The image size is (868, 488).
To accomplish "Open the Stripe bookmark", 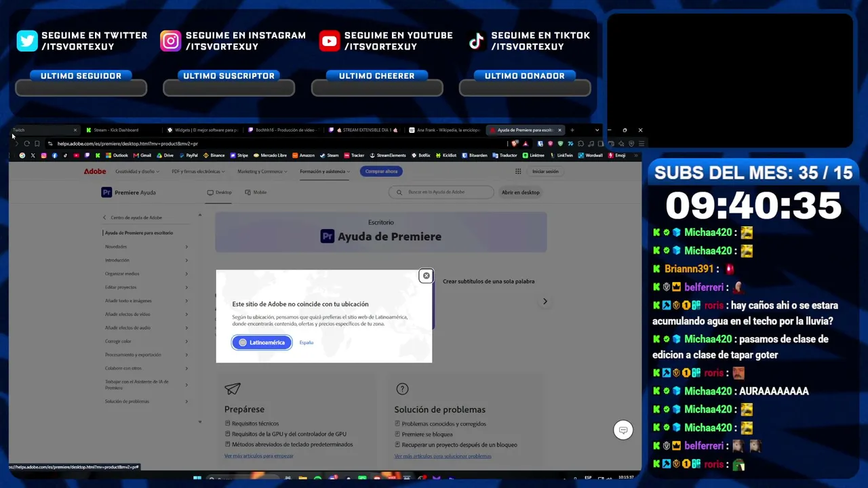I will tap(240, 155).
